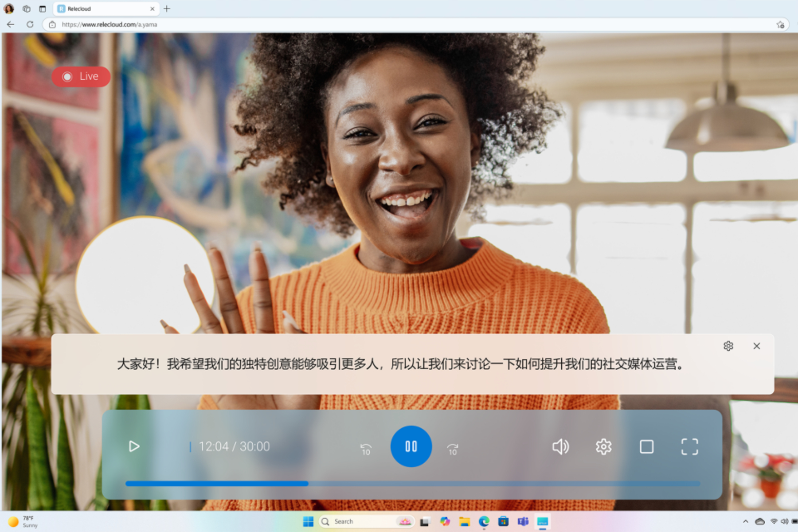798x532 pixels.
Task: Open the video player settings gear
Action: coord(603,446)
